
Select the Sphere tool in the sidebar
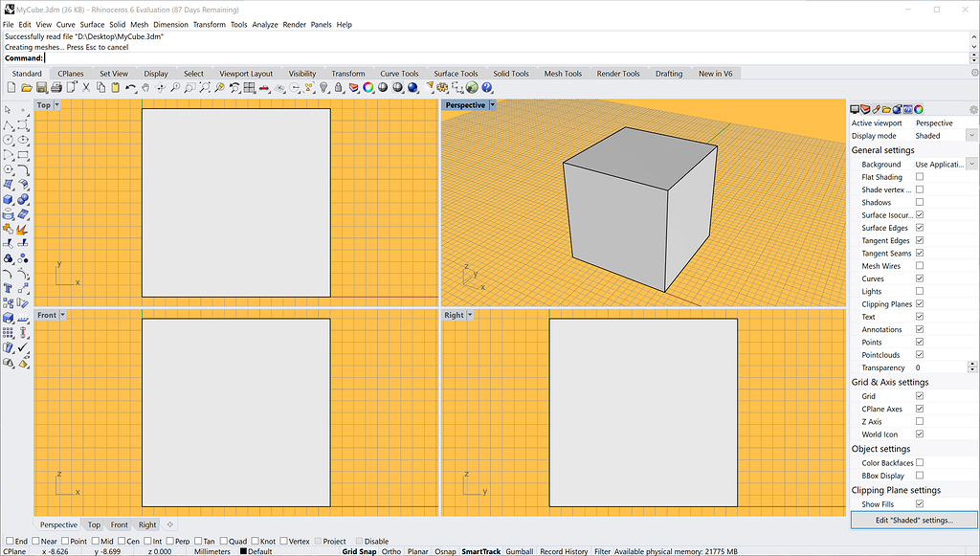[x=23, y=200]
